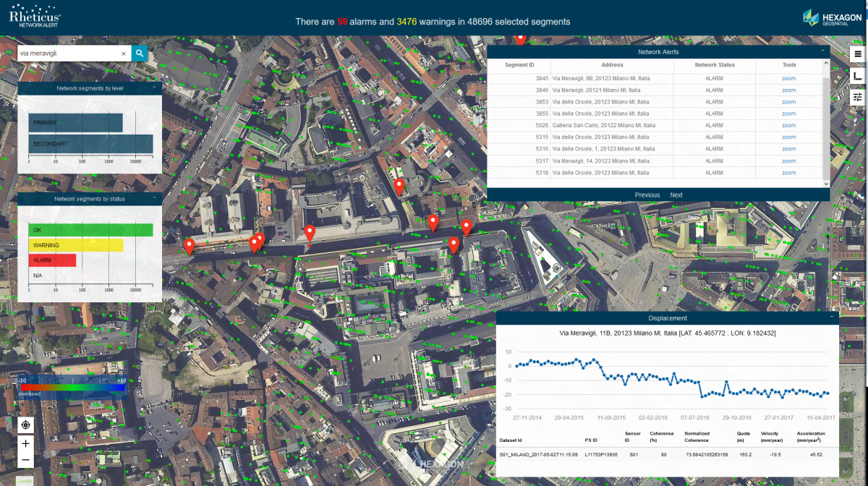Sort table by Network Status column header

click(714, 65)
